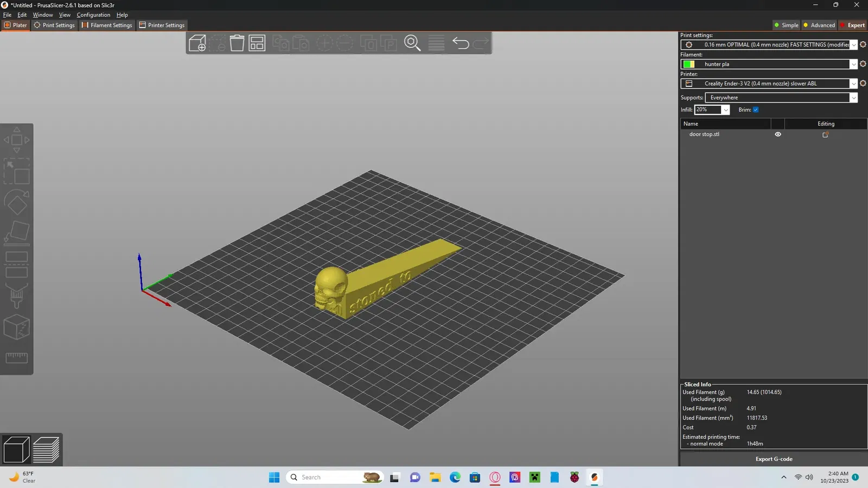The height and width of the screenshot is (488, 868).
Task: Open the Help menu
Action: (x=122, y=15)
